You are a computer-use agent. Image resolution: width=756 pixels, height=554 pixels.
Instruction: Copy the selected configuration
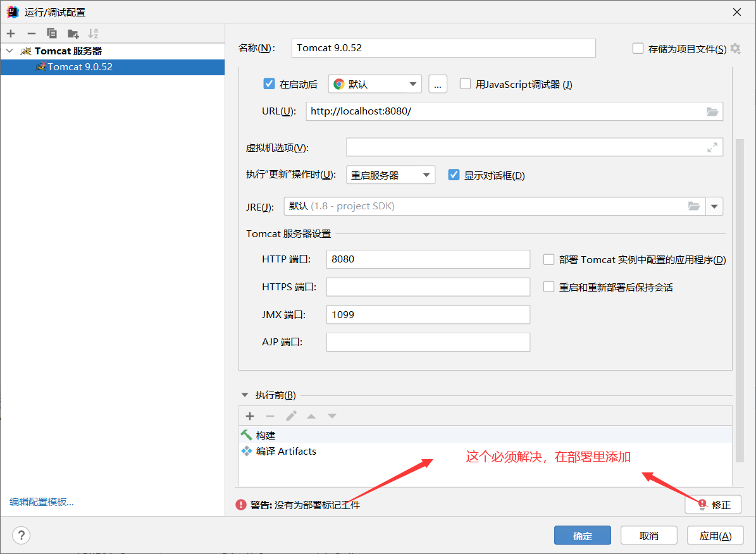click(x=52, y=34)
